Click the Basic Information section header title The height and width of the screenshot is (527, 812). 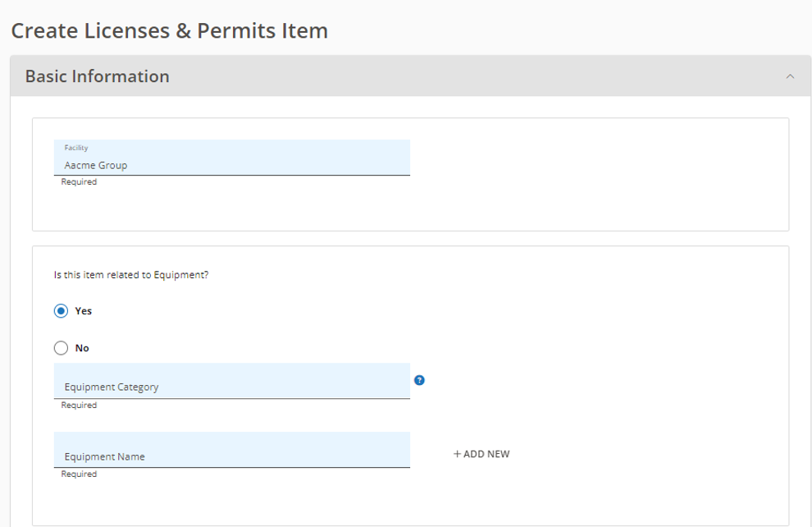[x=98, y=76]
